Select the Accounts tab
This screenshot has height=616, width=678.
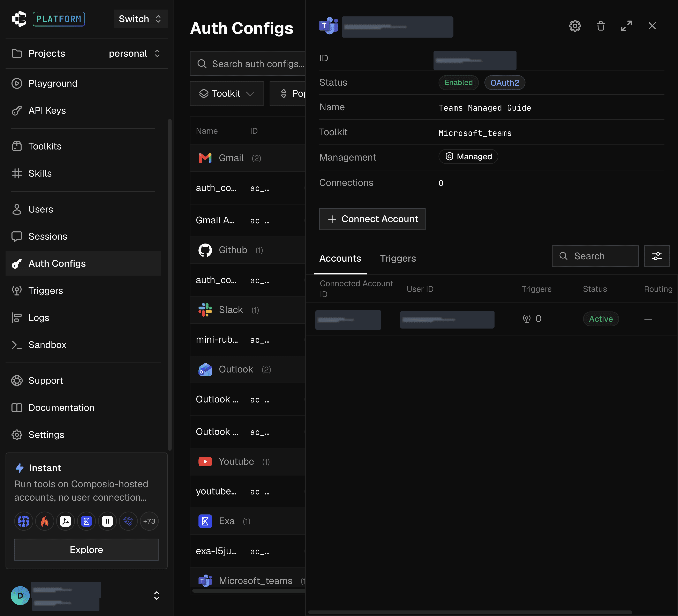pos(340,258)
